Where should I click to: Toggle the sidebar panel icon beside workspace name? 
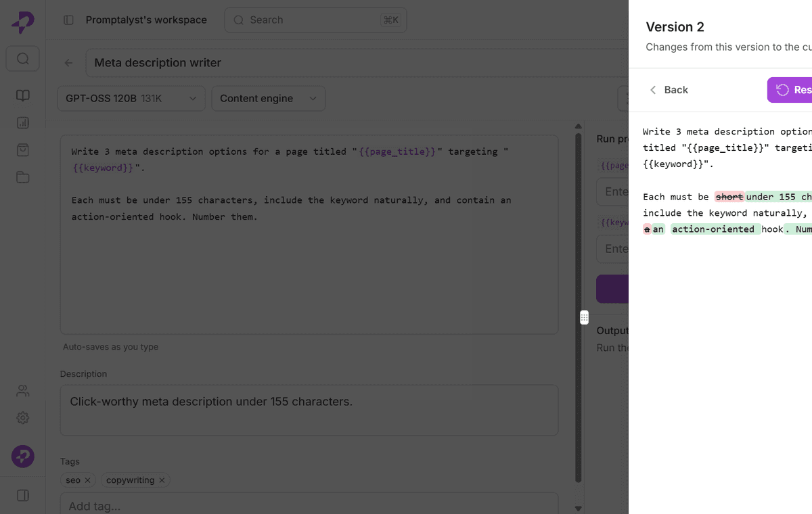click(68, 20)
